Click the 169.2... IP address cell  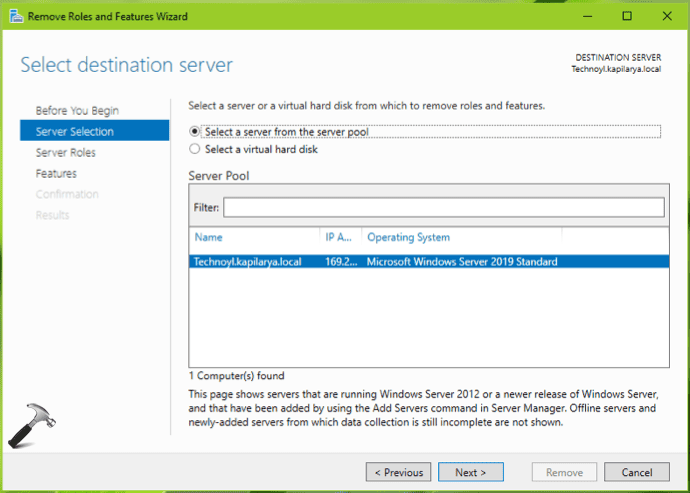tap(341, 262)
